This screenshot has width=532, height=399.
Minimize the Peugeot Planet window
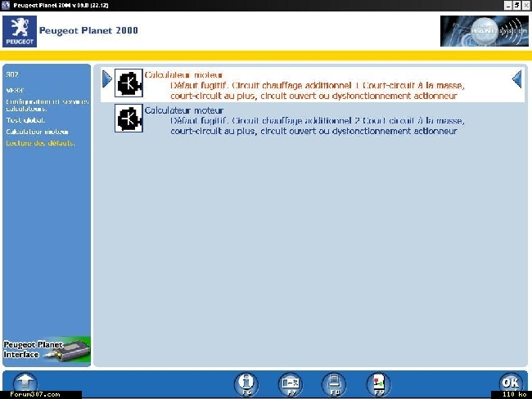(507, 6)
